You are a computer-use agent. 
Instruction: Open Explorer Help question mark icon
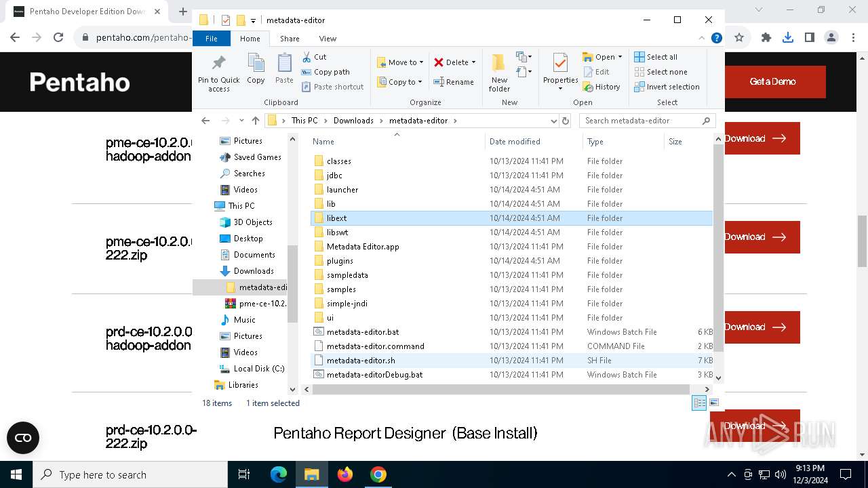tap(716, 38)
